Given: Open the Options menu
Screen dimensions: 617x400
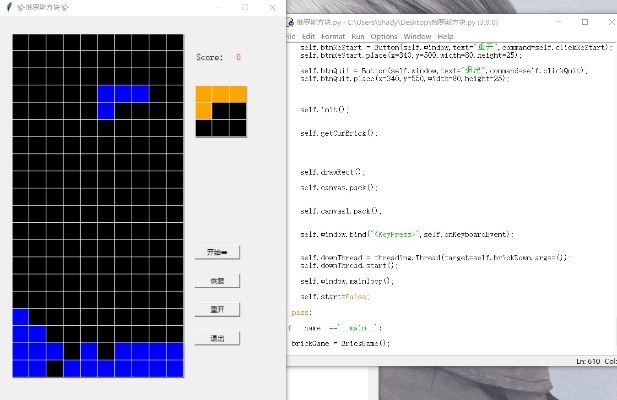Looking at the screenshot, I should tap(384, 36).
